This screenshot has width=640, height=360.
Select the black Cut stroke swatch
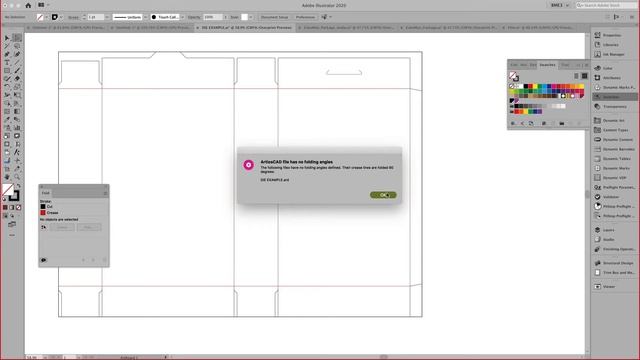[43, 207]
